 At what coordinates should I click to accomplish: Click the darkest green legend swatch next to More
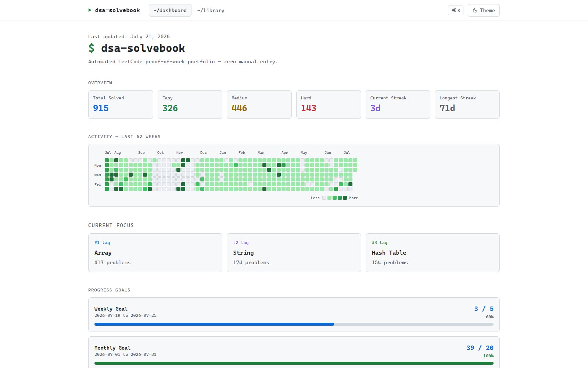click(345, 198)
